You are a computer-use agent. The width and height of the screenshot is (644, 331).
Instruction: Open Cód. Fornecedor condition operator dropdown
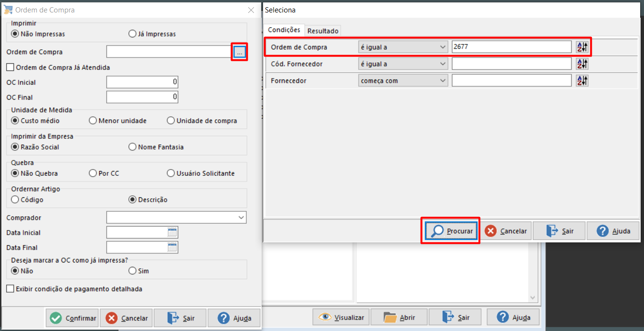(x=402, y=64)
